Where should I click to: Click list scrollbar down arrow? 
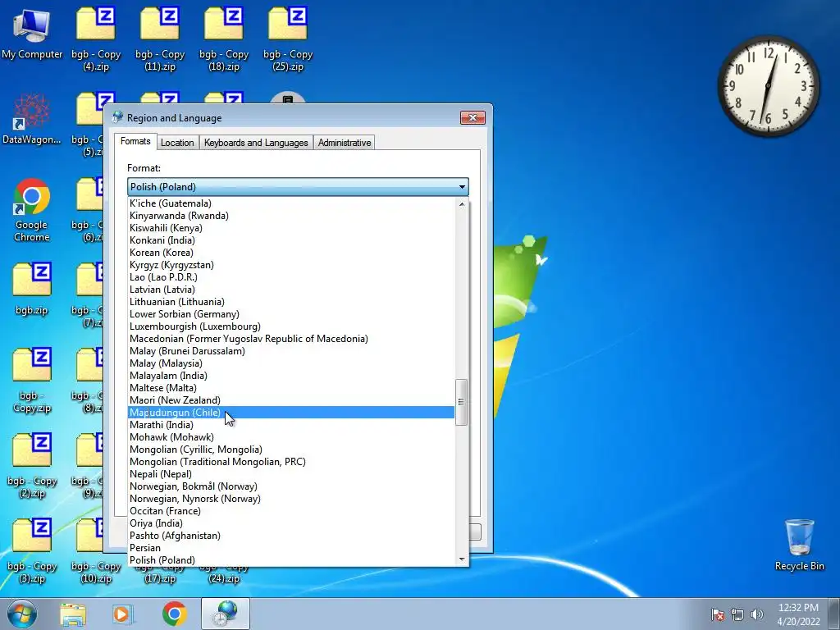coord(462,559)
